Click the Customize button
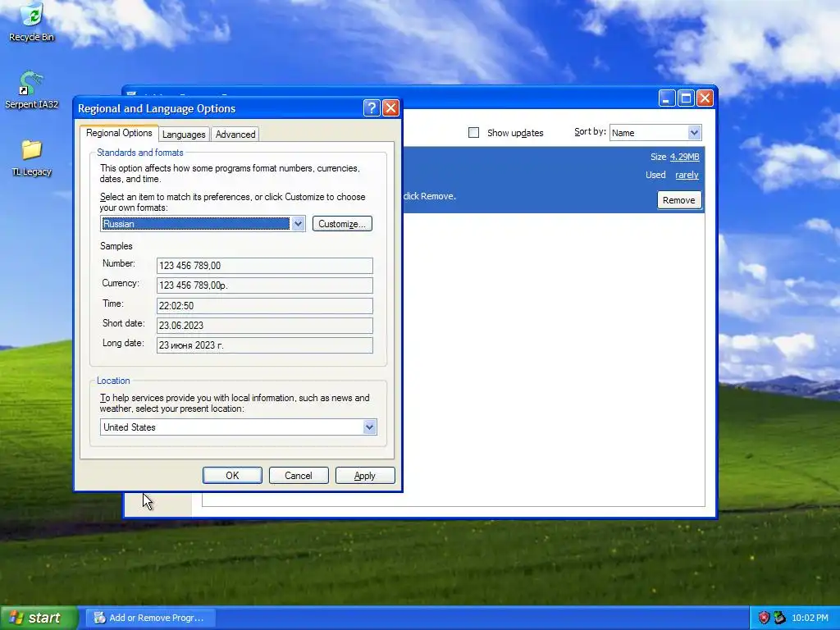This screenshot has width=840, height=630. click(x=342, y=224)
